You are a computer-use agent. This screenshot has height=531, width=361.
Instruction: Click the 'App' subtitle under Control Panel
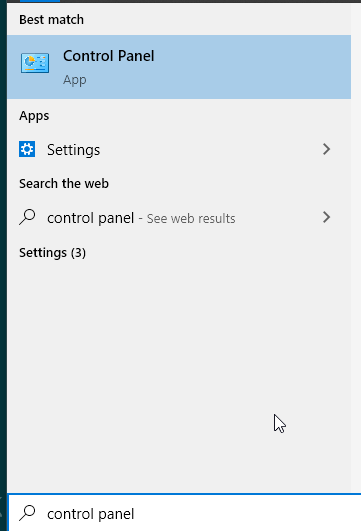[x=75, y=80]
